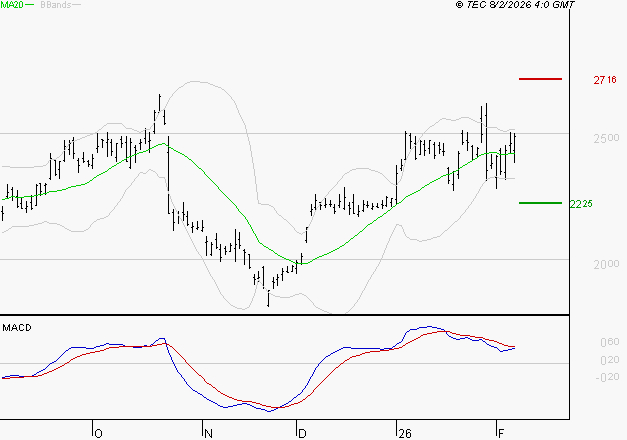
Task: Click the MA20 legend label
Action: (12, 5)
